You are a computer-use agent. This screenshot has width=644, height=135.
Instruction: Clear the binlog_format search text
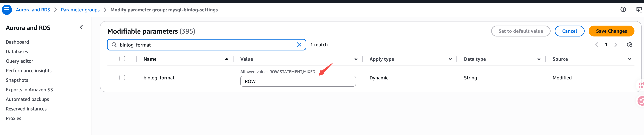(x=299, y=45)
